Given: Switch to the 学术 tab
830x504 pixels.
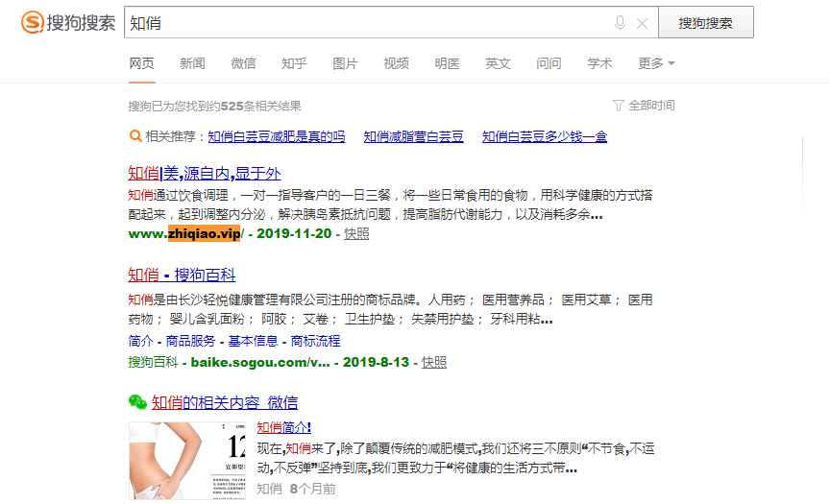Looking at the screenshot, I should [599, 63].
